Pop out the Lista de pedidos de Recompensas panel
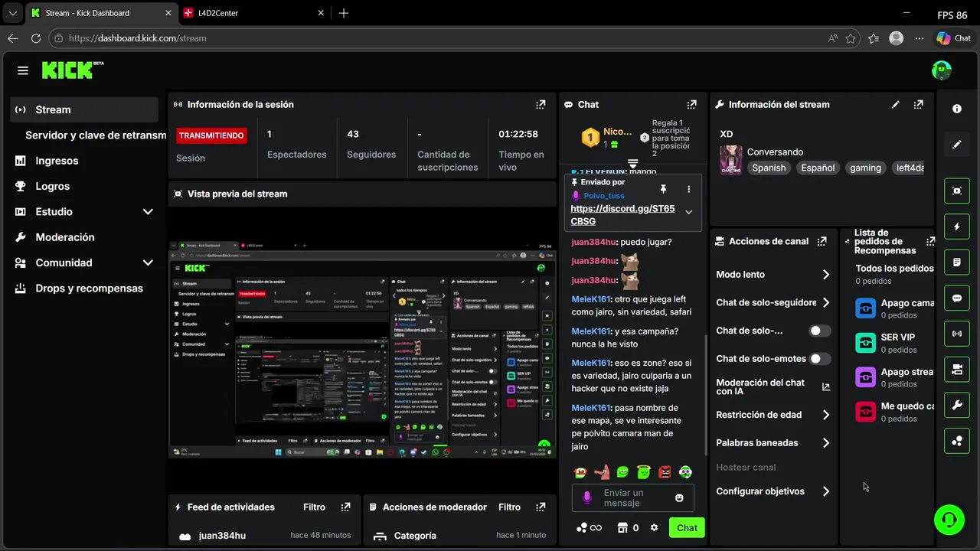 click(930, 241)
